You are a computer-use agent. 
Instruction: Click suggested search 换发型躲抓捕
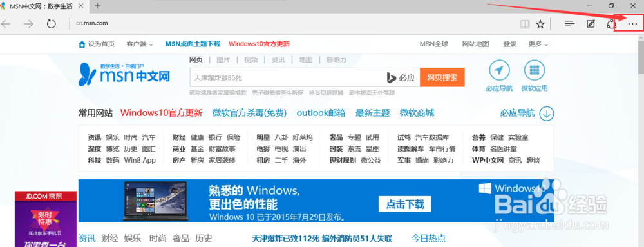click(x=326, y=93)
